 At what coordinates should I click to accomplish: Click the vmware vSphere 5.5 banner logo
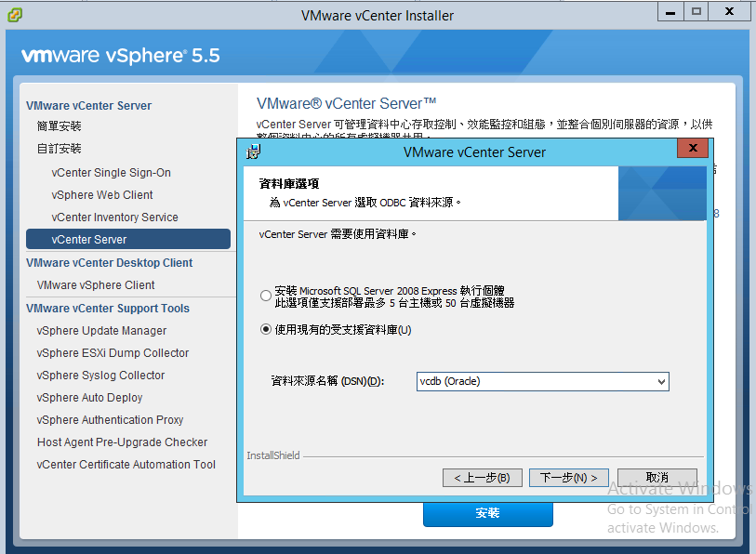click(x=121, y=56)
